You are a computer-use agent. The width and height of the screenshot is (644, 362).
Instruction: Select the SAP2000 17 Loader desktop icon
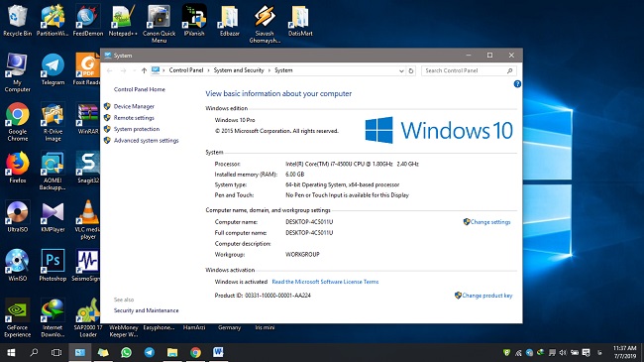[x=88, y=318]
